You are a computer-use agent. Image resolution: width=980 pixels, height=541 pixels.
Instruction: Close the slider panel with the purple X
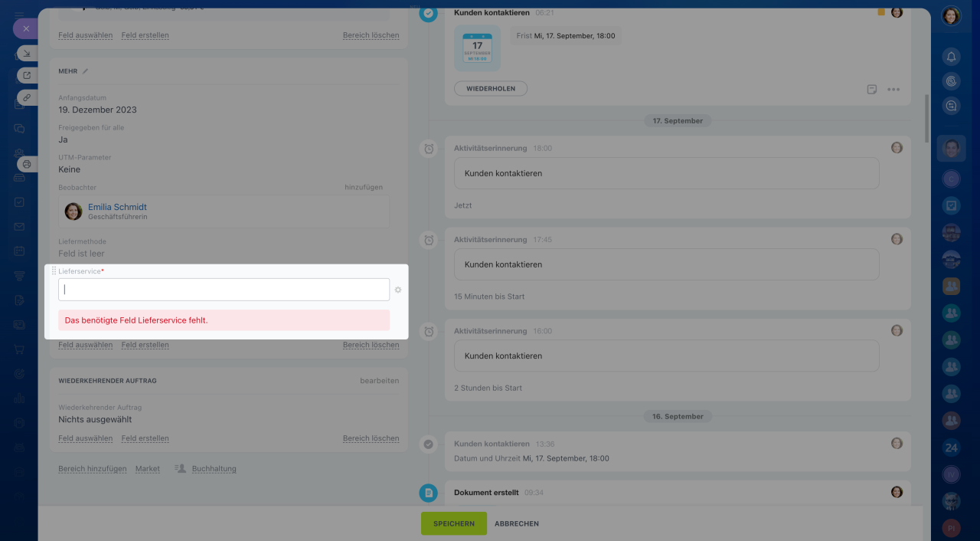[x=25, y=28]
